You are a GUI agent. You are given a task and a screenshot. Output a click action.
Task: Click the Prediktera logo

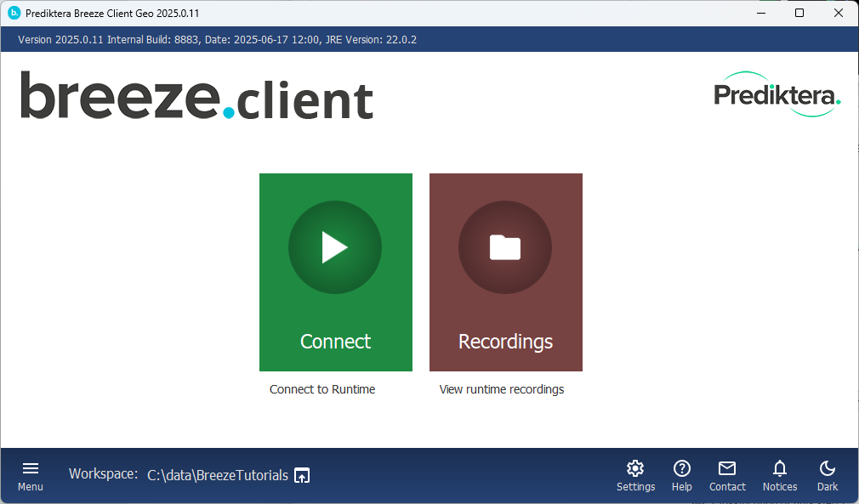tap(777, 94)
